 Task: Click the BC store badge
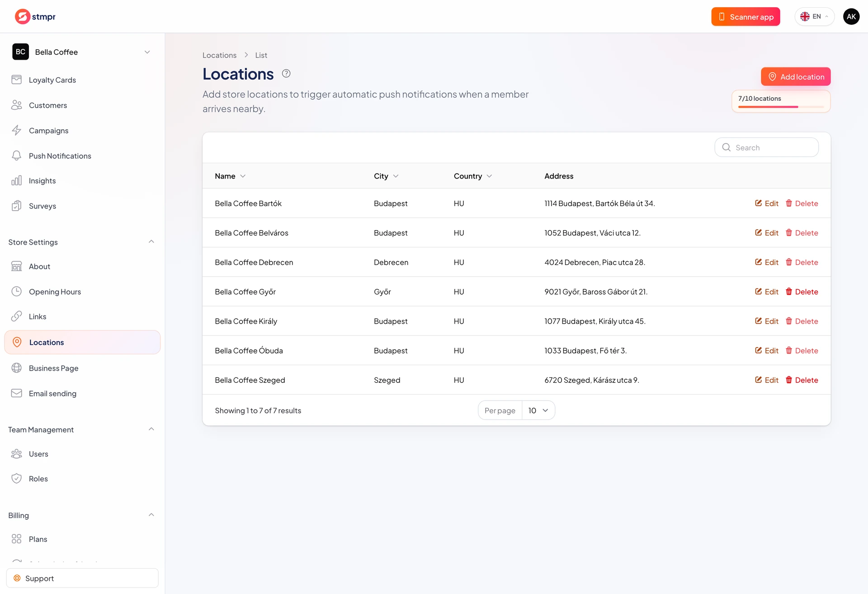coord(20,52)
